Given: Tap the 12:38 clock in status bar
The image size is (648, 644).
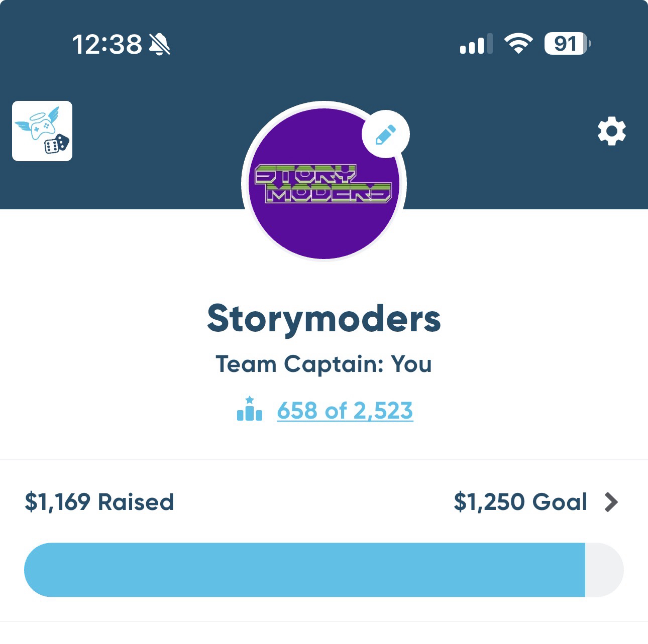Looking at the screenshot, I should tap(107, 44).
